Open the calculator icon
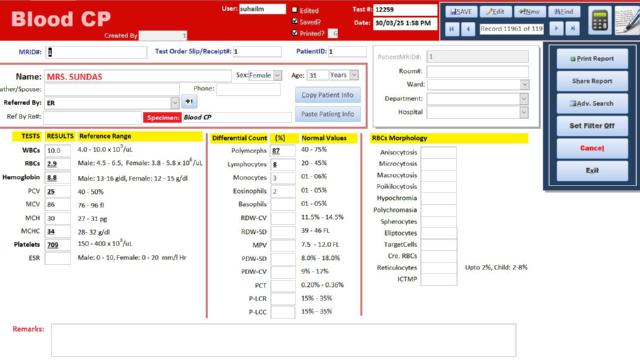This screenshot has height=360, width=640. pos(600,20)
